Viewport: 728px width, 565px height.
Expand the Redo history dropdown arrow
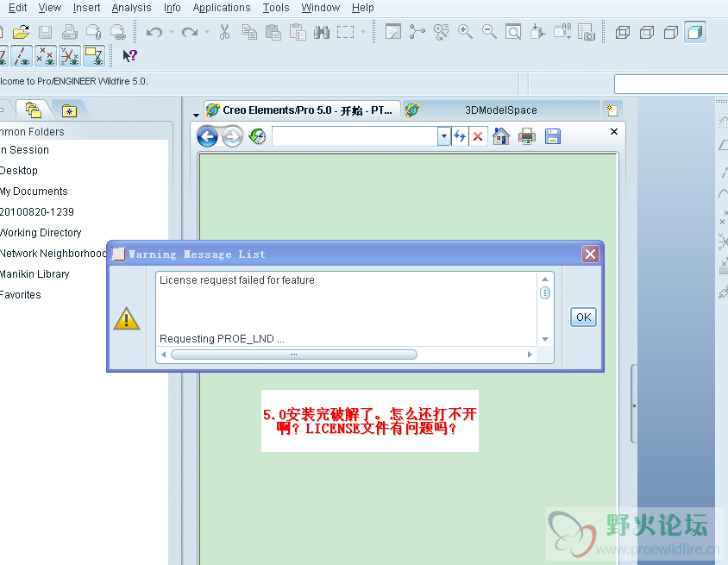point(207,32)
